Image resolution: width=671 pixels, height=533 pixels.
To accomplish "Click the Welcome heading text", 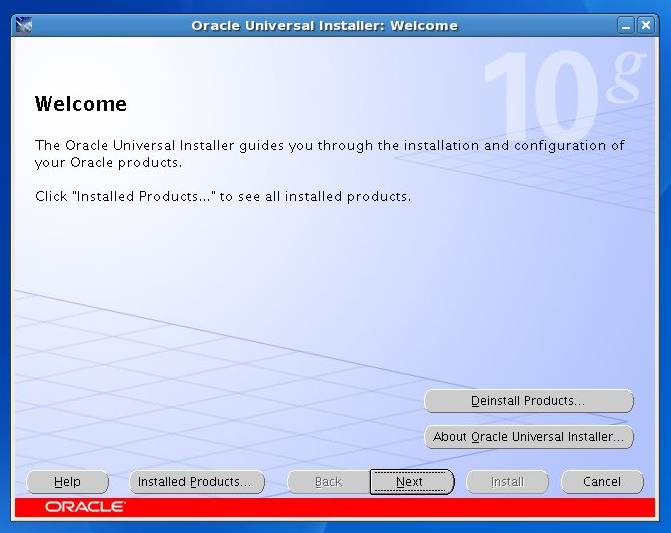I will coord(81,104).
